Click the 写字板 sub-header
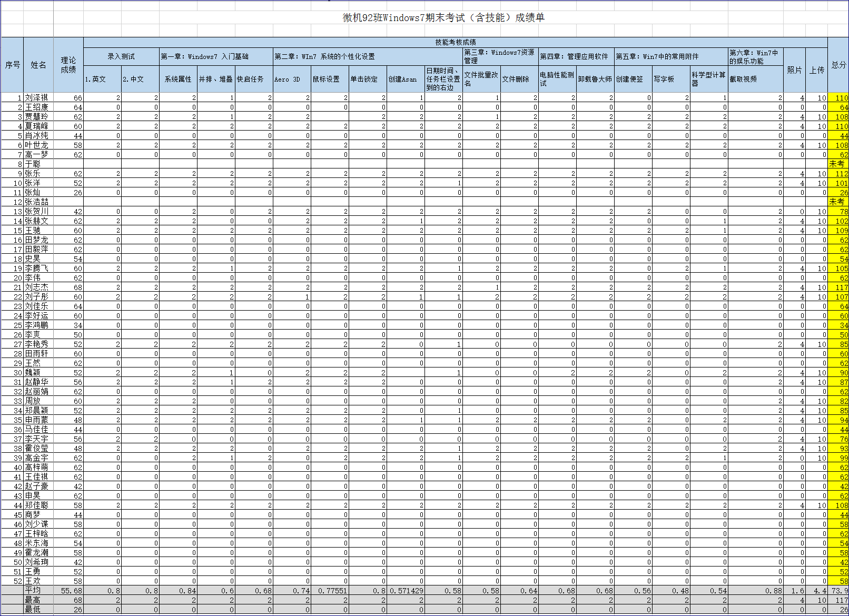The image size is (849, 616). click(671, 79)
